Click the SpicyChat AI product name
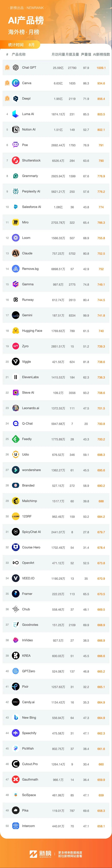 click(31, 532)
